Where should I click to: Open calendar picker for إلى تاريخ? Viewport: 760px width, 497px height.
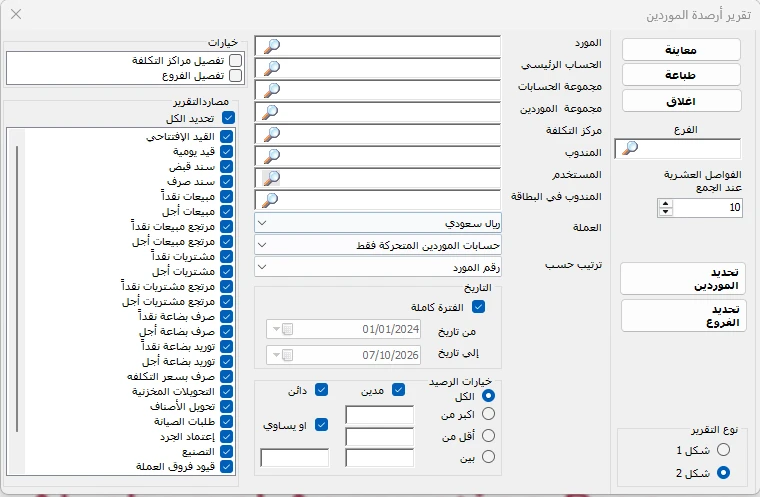pos(287,355)
